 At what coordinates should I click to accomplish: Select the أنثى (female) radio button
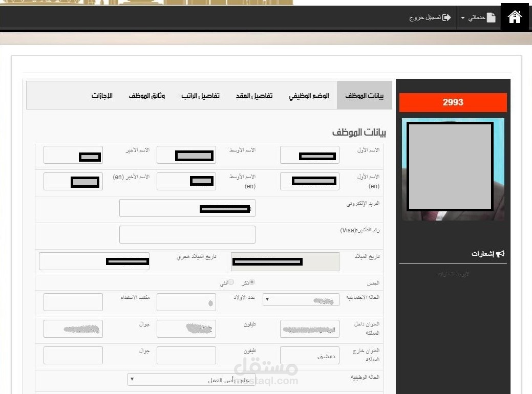[x=231, y=282]
